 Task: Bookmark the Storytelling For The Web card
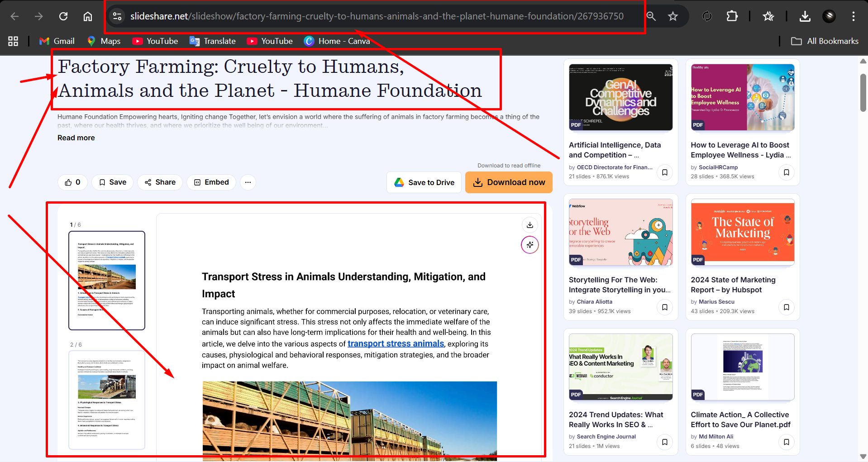point(665,307)
